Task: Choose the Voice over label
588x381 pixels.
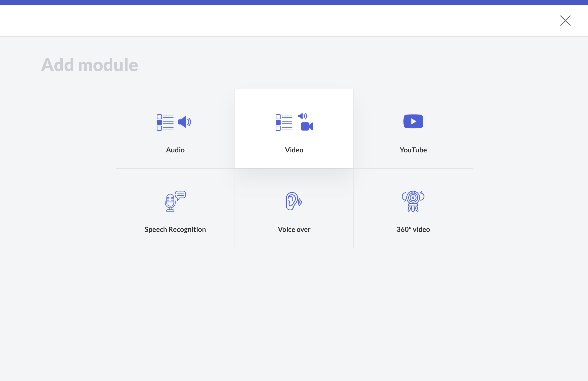Action: click(294, 229)
